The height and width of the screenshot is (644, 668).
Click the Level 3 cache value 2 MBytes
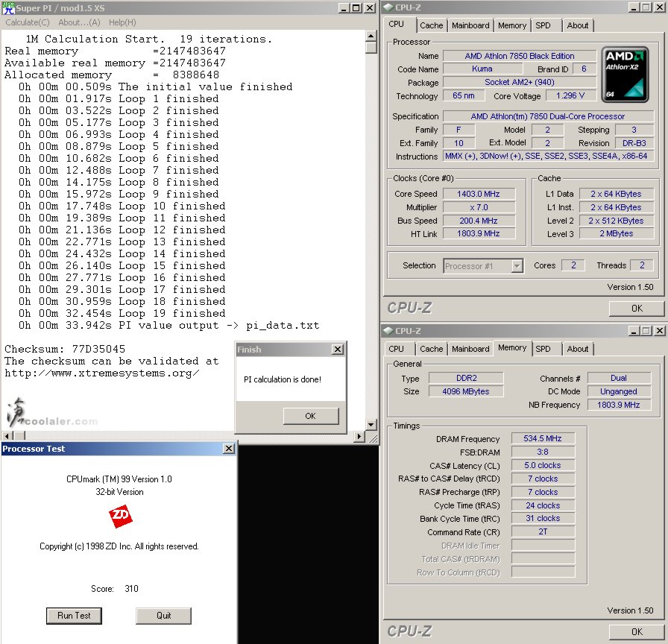click(616, 233)
